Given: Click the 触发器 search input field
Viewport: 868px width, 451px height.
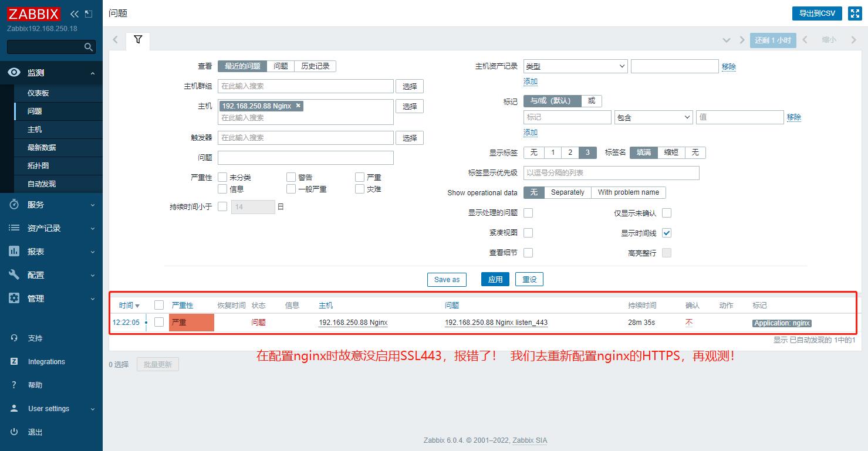Looking at the screenshot, I should coord(306,137).
